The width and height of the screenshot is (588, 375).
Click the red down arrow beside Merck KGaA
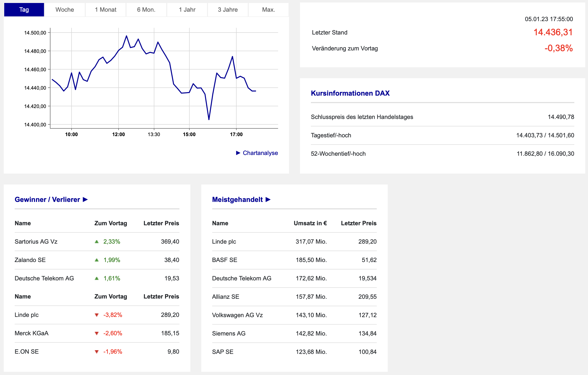[97, 334]
